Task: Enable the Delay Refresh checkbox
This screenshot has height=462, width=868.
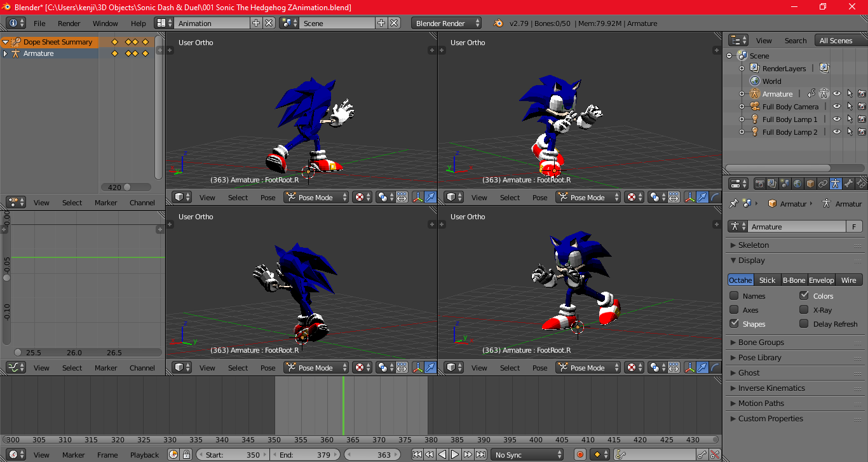Action: coord(804,323)
